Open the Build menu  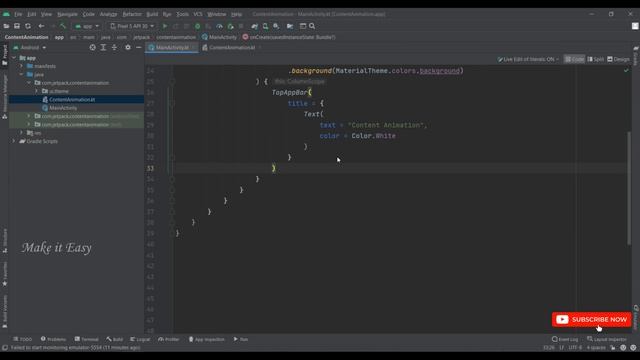[x=152, y=14]
